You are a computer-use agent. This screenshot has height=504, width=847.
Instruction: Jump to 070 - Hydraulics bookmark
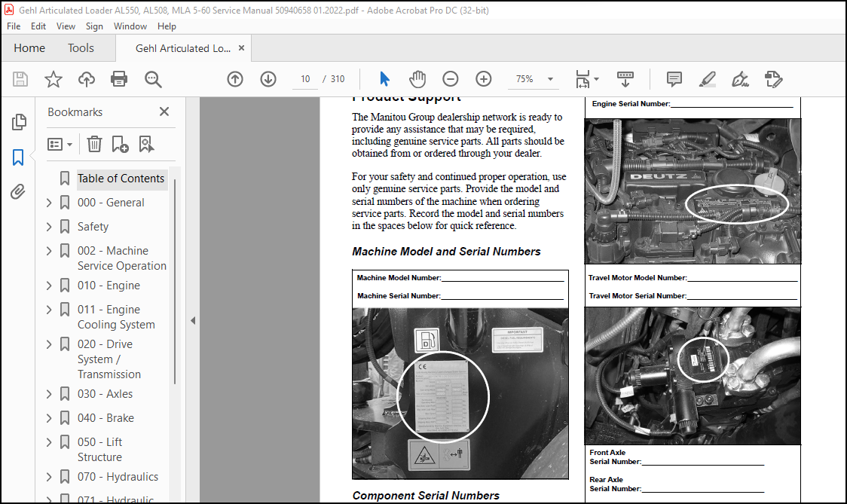(118, 477)
